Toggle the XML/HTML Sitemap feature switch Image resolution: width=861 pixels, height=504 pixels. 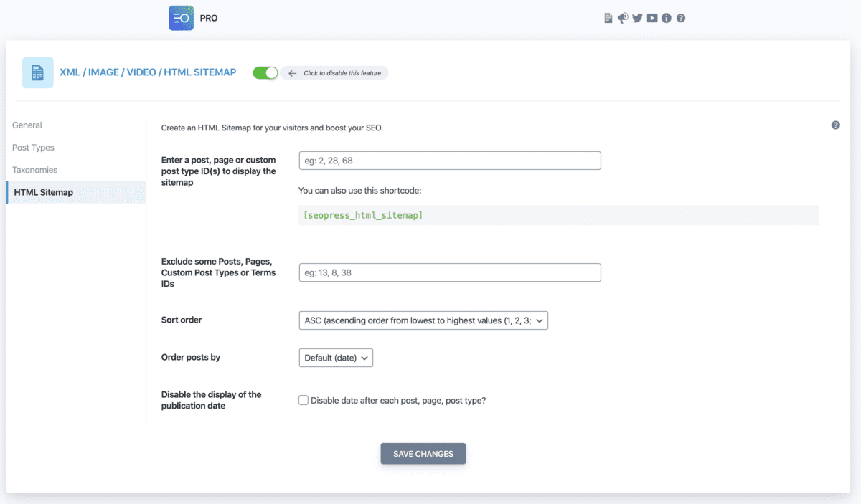tap(265, 72)
